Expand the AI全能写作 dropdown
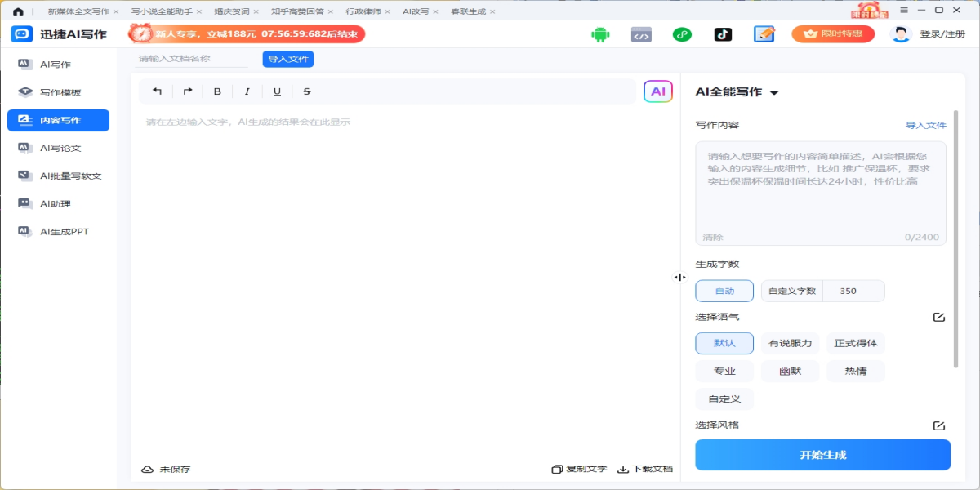Screen dimensions: 980x490 point(773,92)
